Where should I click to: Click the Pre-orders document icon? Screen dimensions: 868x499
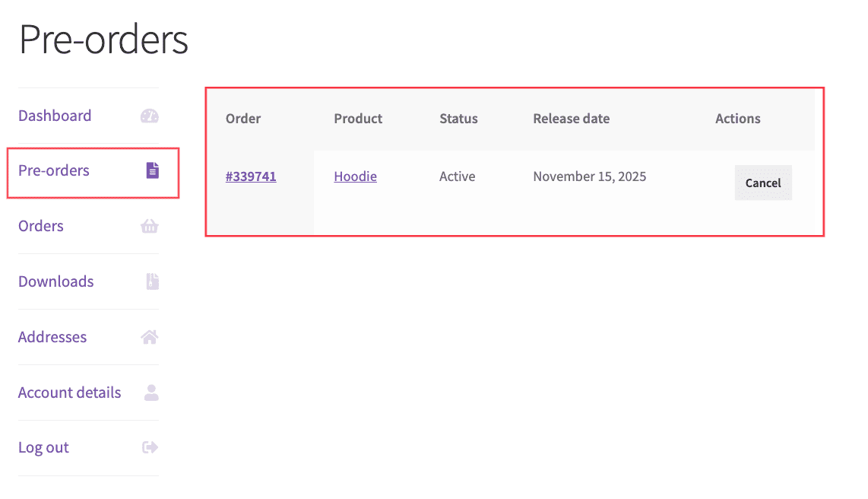click(x=153, y=170)
